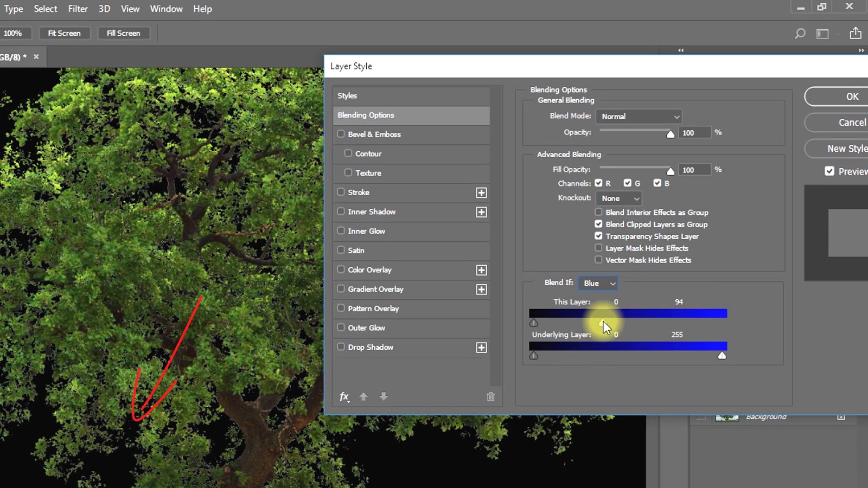This screenshot has height=488, width=868.
Task: Open the search icon in the toolbar
Action: click(x=800, y=33)
